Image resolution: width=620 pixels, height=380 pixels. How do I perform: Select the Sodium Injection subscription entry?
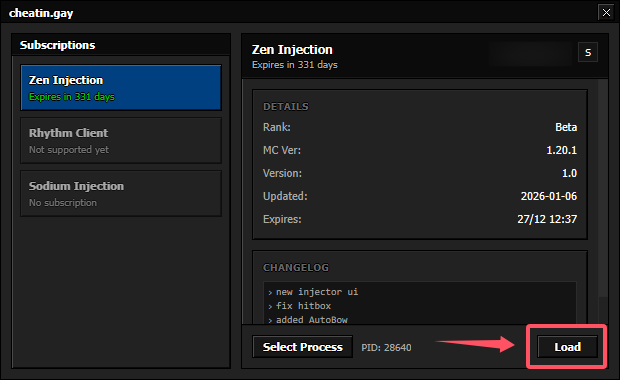121,193
